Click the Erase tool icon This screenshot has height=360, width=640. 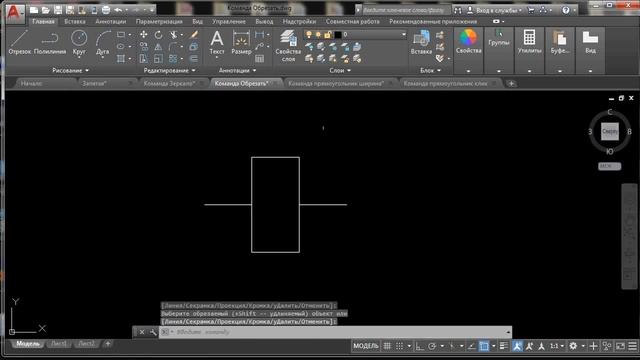click(x=194, y=35)
